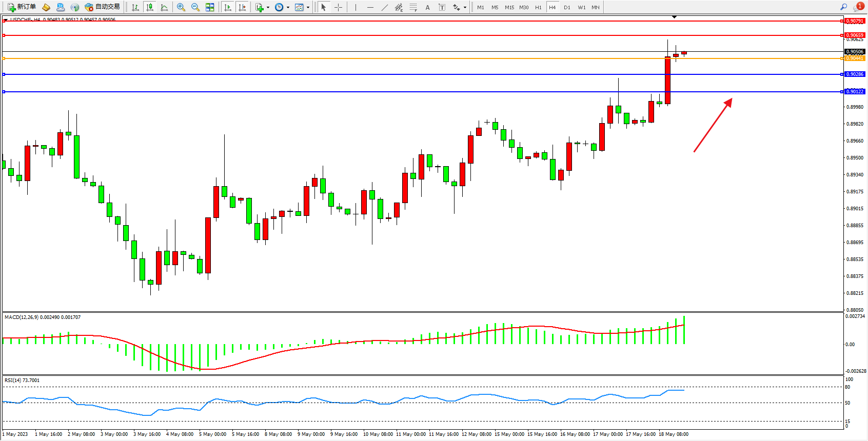Enable the chart auto scroll icon
Viewport: 868px width, 441px height.
[x=228, y=7]
